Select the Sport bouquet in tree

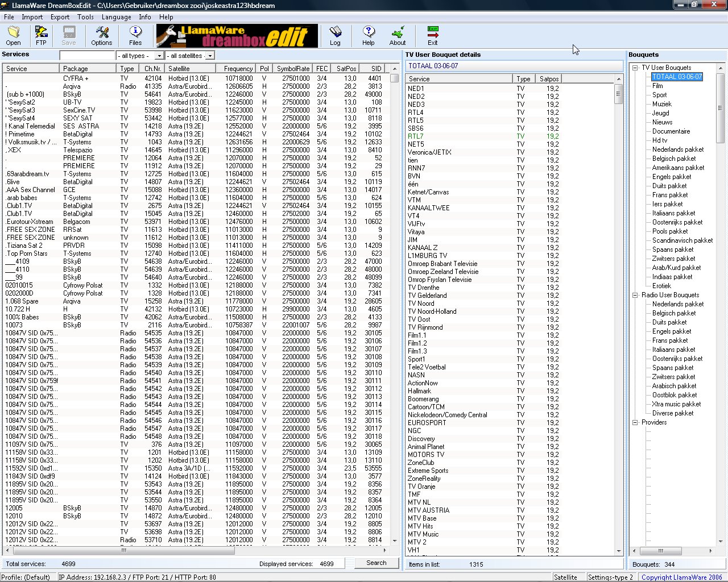[x=659, y=95]
